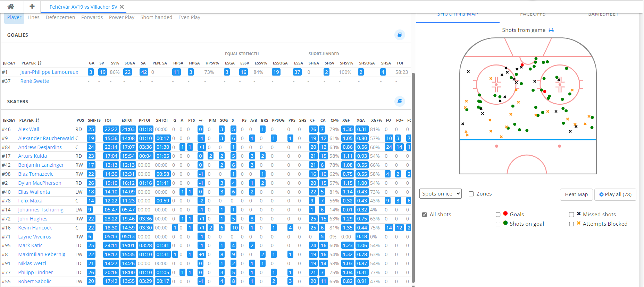Image resolution: width=644 pixels, height=287 pixels.
Task: Click the Kevin Hancock player link
Action: (35, 228)
